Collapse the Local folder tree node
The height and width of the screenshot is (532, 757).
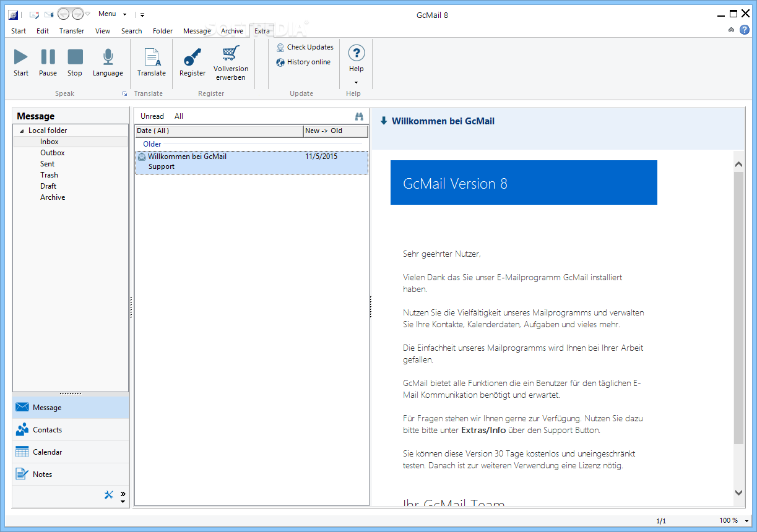click(x=22, y=131)
